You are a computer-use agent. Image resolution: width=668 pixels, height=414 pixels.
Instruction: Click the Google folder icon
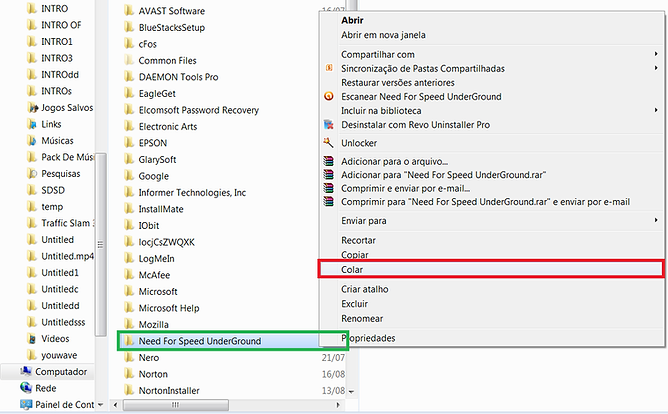point(129,176)
